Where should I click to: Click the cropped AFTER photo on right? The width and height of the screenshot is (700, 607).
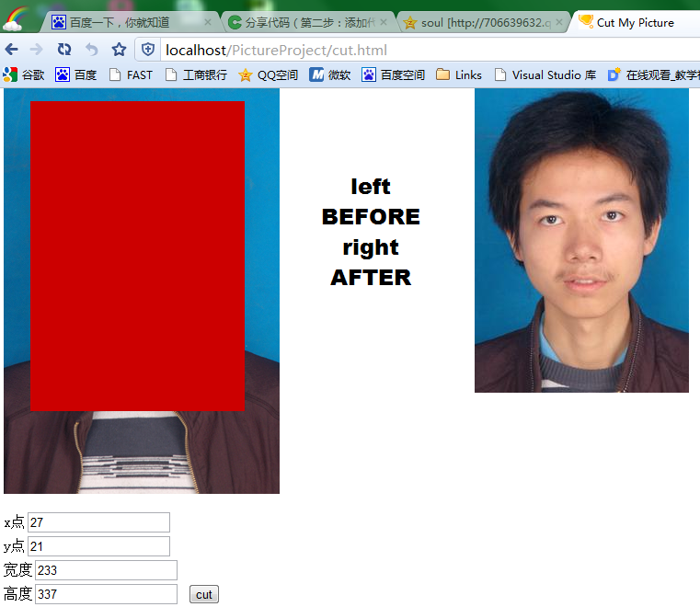pos(581,241)
